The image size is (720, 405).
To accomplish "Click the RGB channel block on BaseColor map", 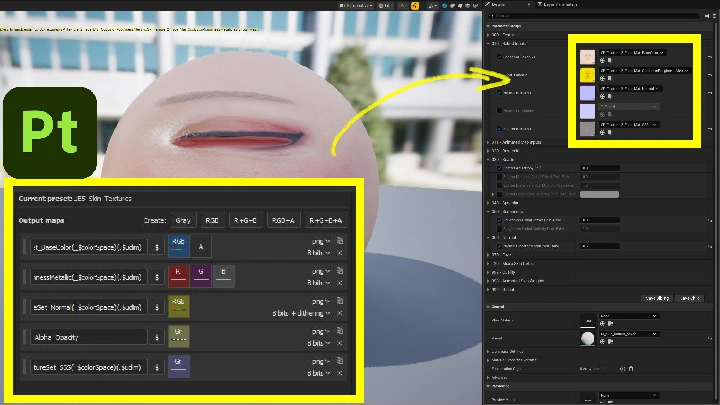I will point(179,246).
